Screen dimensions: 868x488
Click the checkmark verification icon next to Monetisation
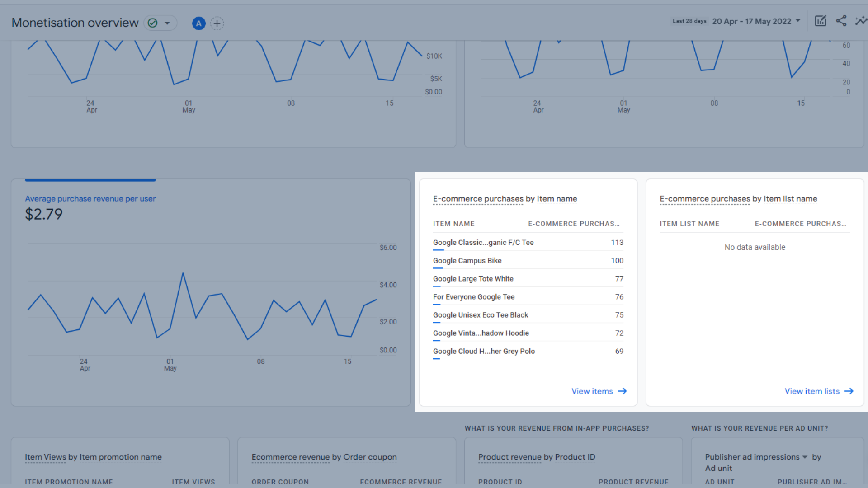click(x=154, y=23)
